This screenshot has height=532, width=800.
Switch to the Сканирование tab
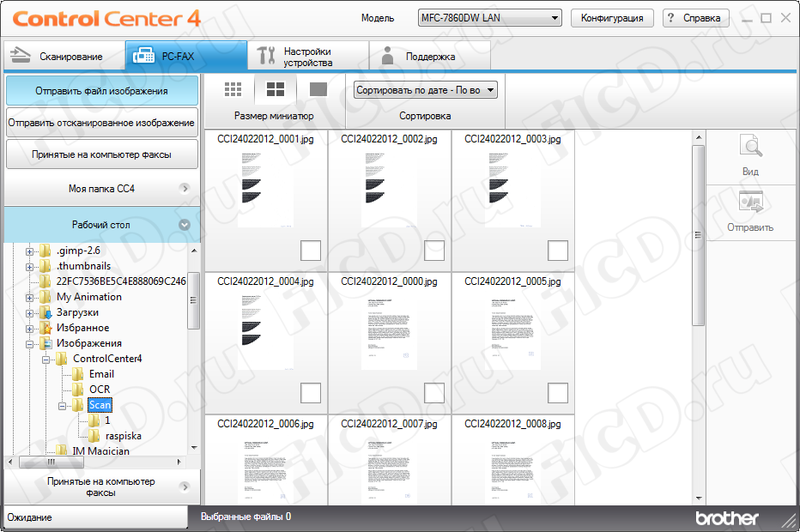(64, 56)
